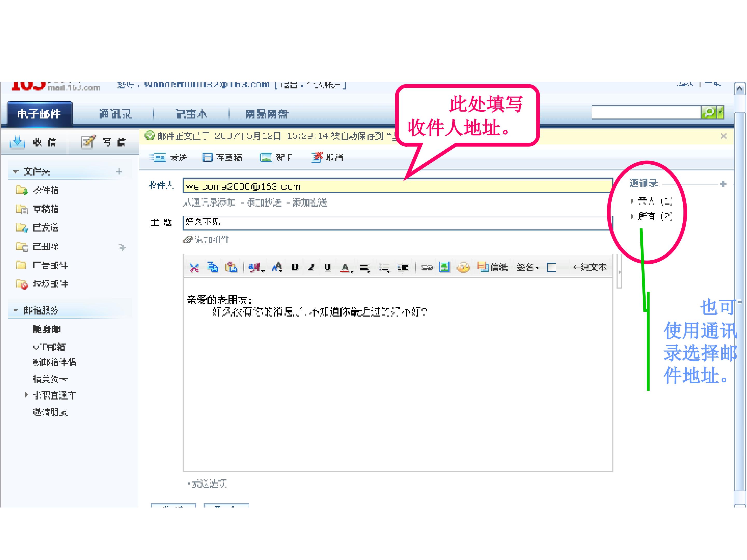
Task: Click the Paste clipboard icon in the editor toolbar
Action: 231,267
